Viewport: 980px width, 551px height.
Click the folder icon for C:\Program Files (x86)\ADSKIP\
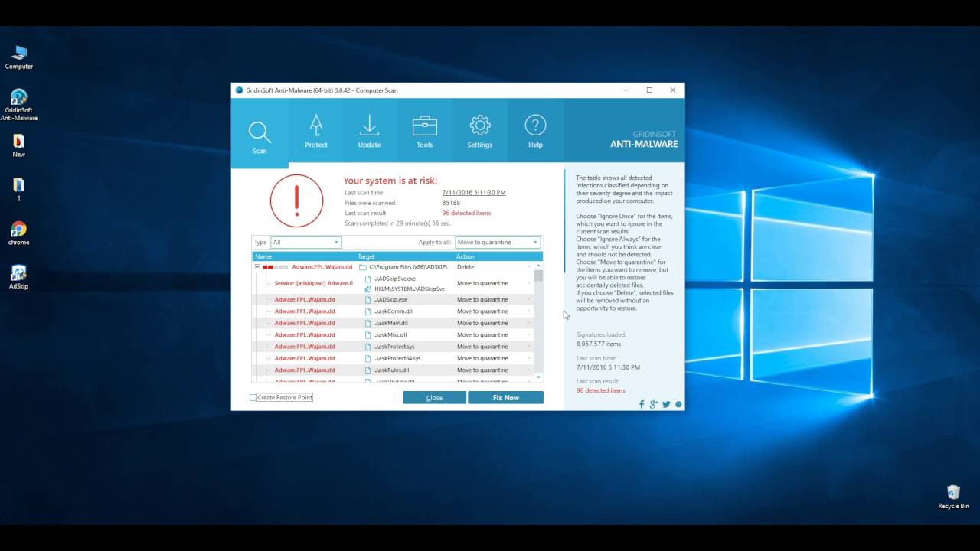[x=363, y=267]
